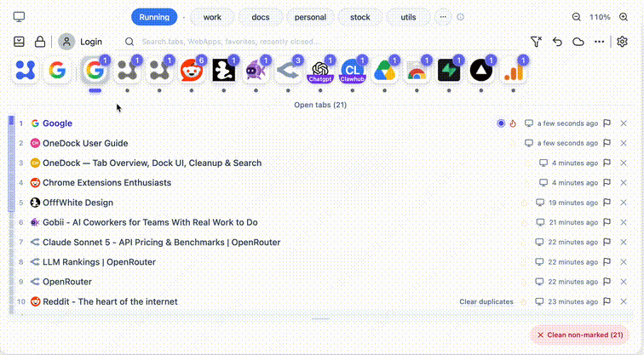Close the Claude Sonnet 5 OpenRouter tab
This screenshot has height=355, width=644.
click(x=624, y=242)
